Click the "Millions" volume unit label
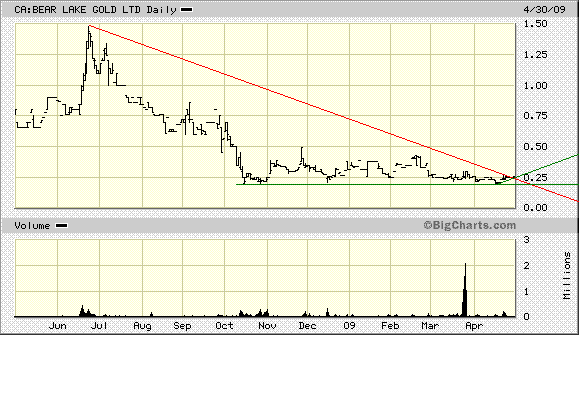 coord(567,275)
